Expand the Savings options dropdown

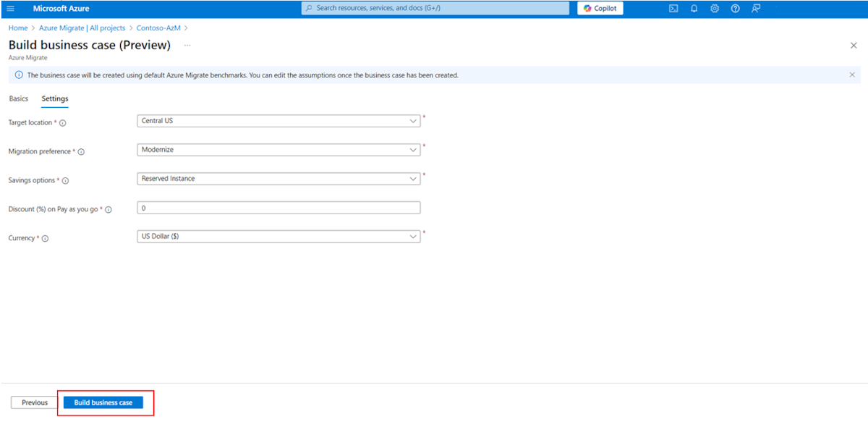pyautogui.click(x=412, y=178)
